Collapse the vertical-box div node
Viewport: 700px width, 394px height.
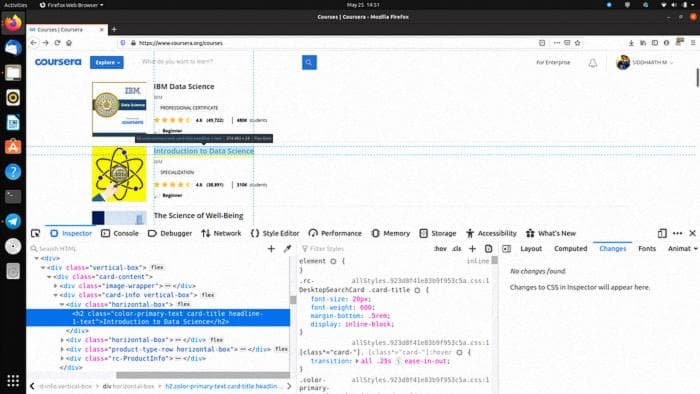coord(43,268)
